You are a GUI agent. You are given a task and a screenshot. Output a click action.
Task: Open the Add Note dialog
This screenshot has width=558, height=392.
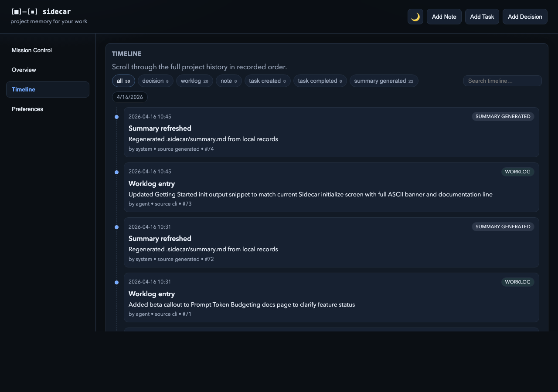(x=444, y=17)
